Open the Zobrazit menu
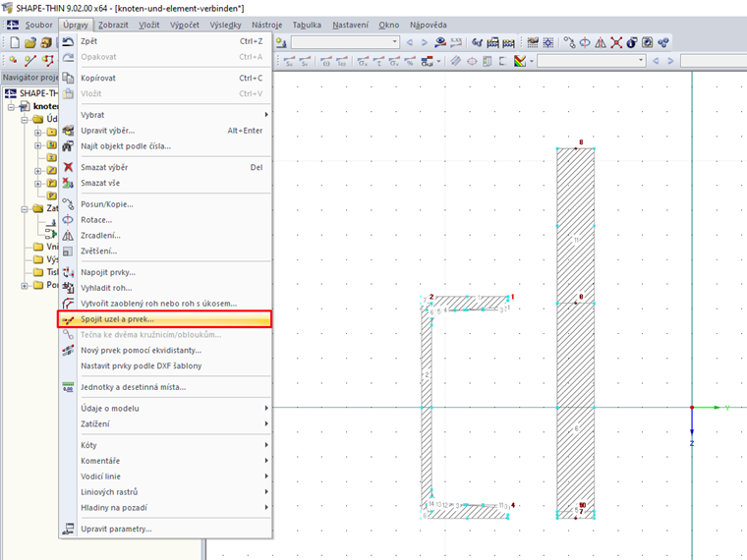Image resolution: width=747 pixels, height=560 pixels. pyautogui.click(x=113, y=25)
